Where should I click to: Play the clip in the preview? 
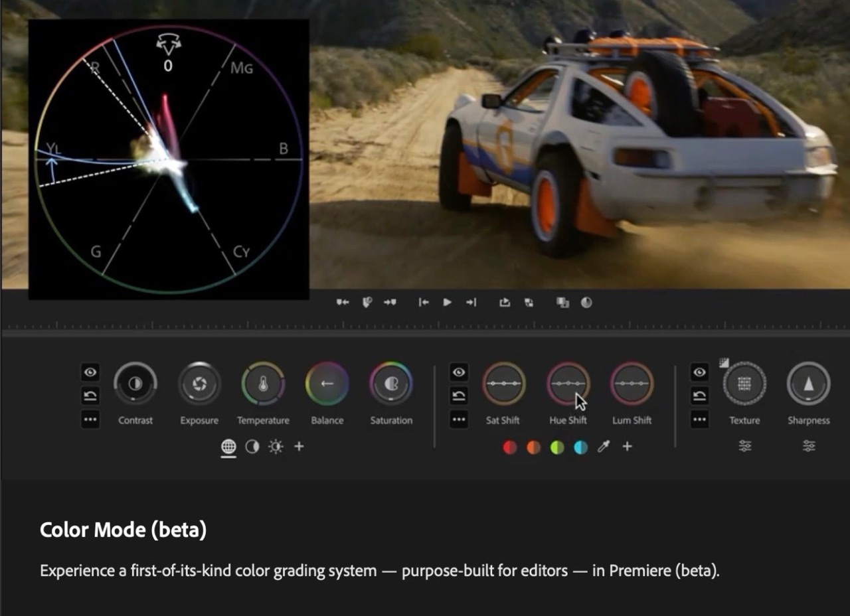point(447,302)
